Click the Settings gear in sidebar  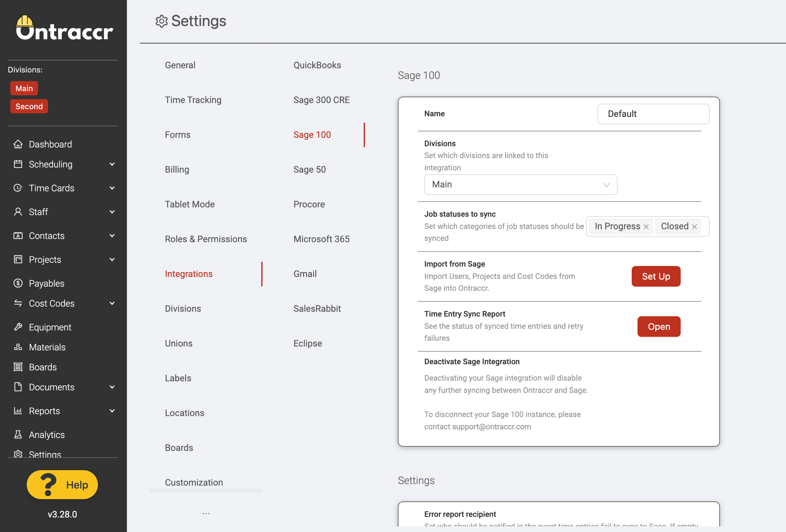18,454
